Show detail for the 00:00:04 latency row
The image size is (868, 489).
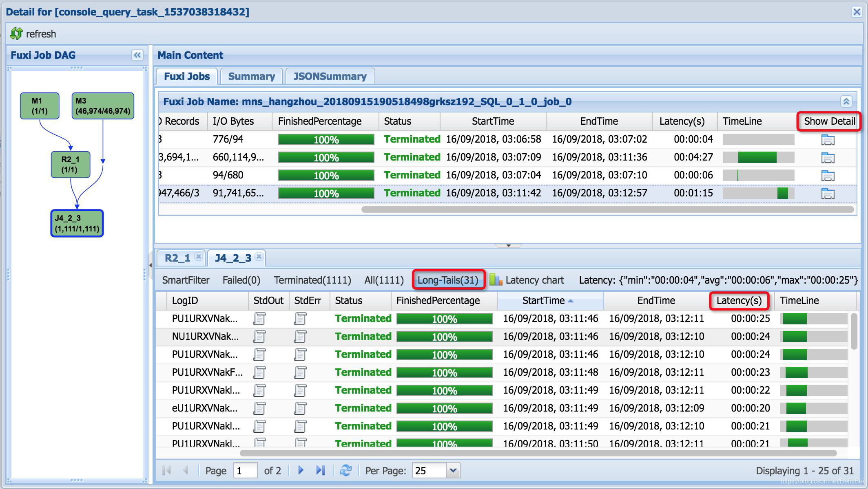click(828, 139)
